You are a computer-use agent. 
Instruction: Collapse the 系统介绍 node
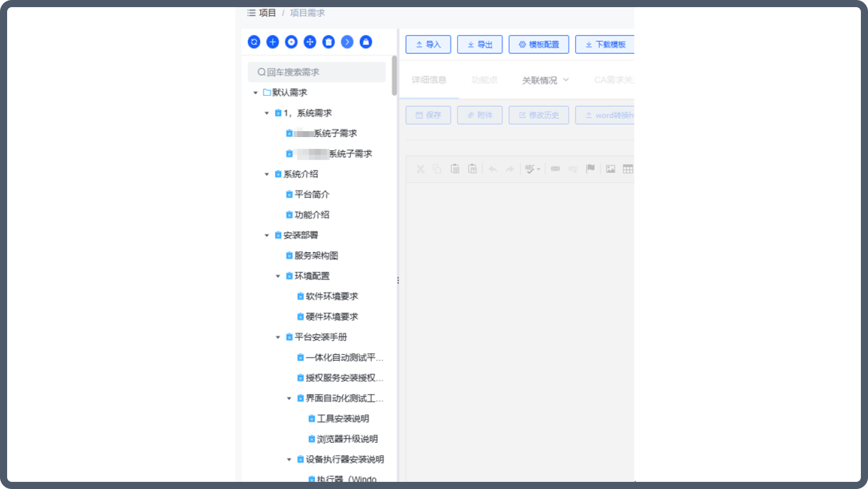pyautogui.click(x=267, y=174)
